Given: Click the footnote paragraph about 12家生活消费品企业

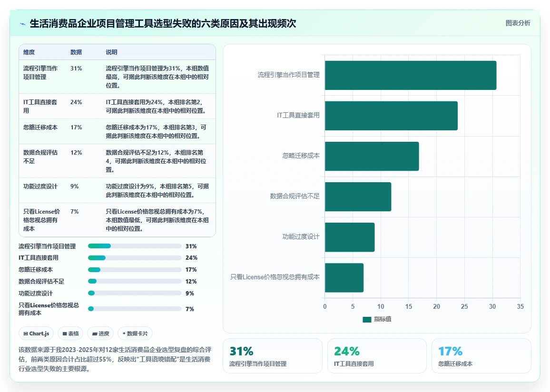Looking at the screenshot, I should (x=115, y=359).
